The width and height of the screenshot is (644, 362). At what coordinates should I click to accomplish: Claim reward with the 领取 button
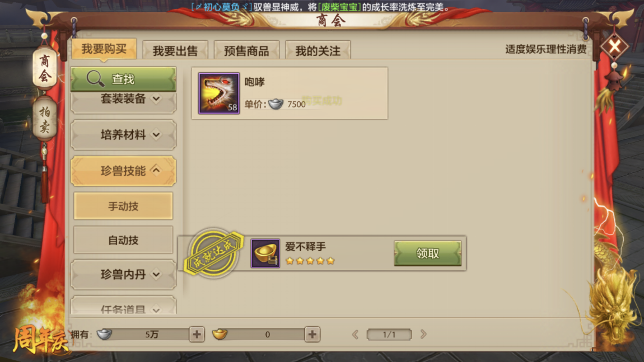(427, 253)
